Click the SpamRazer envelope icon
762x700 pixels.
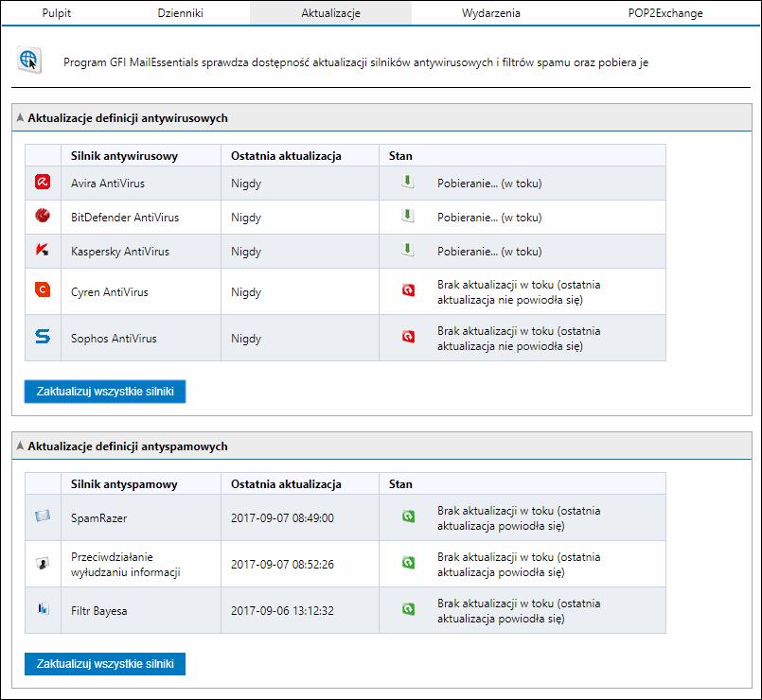tap(43, 516)
